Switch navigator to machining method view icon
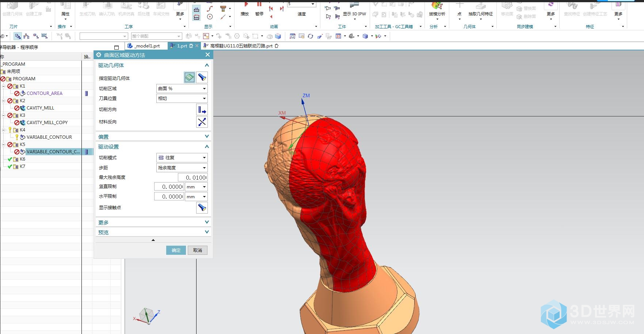 click(x=45, y=36)
